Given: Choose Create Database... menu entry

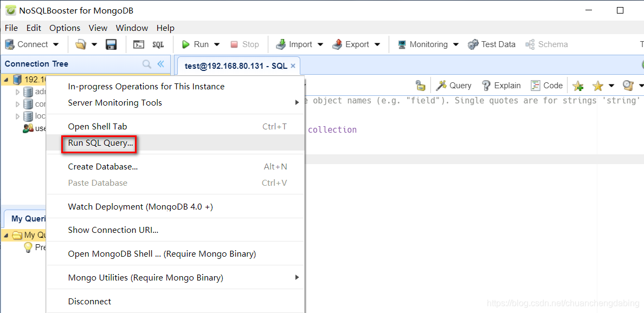Looking at the screenshot, I should coord(176,167).
